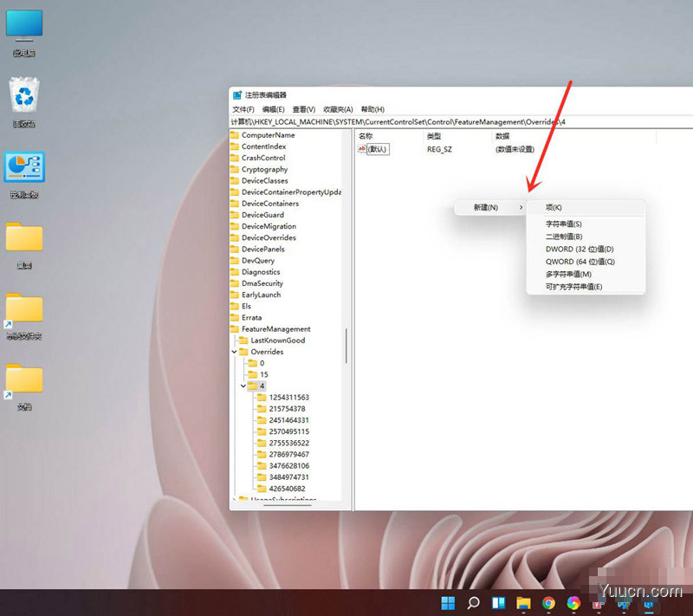Click the REG_SZ type cell
Image resolution: width=693 pixels, height=616 pixels.
tap(439, 149)
